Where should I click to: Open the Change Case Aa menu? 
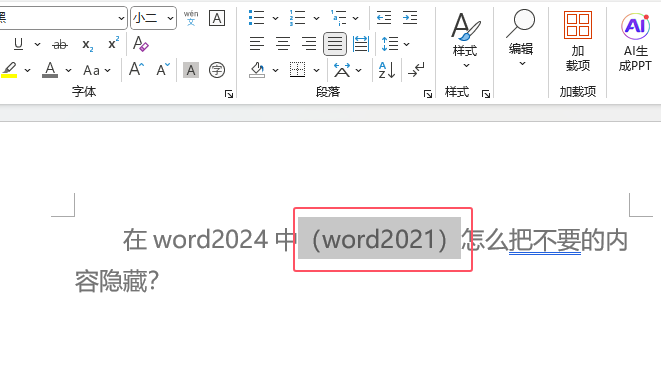coord(97,70)
